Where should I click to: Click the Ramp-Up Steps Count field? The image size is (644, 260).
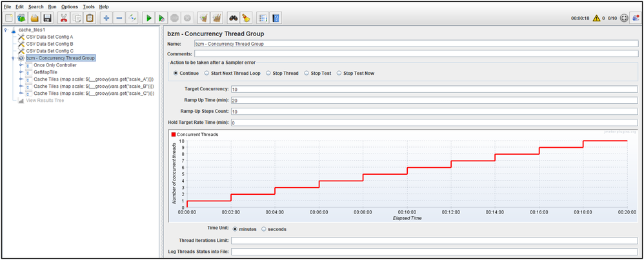pos(434,112)
